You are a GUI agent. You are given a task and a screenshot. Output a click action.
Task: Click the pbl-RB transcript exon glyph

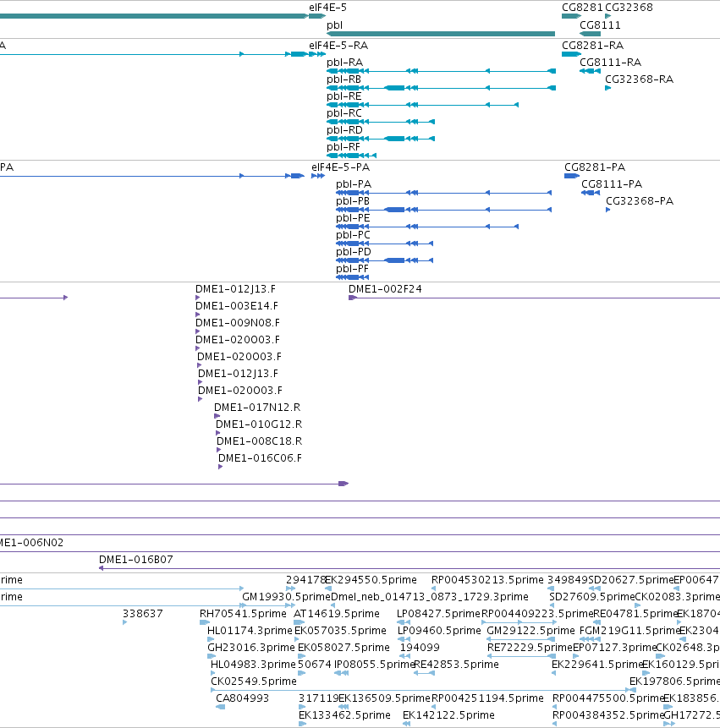point(441,88)
